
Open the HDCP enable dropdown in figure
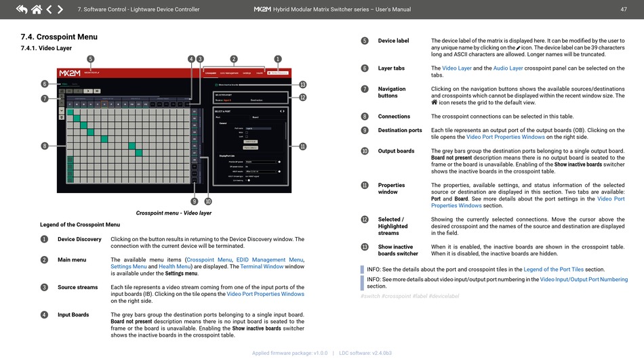click(261, 171)
